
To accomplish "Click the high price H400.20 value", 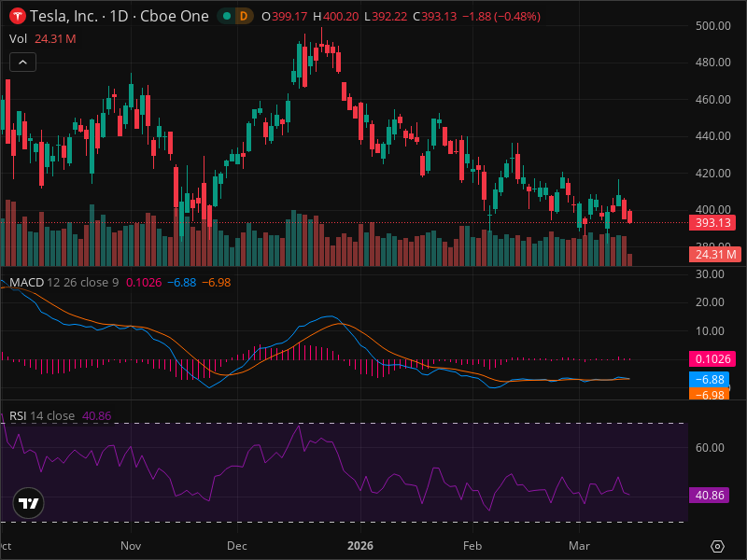I will pos(336,17).
